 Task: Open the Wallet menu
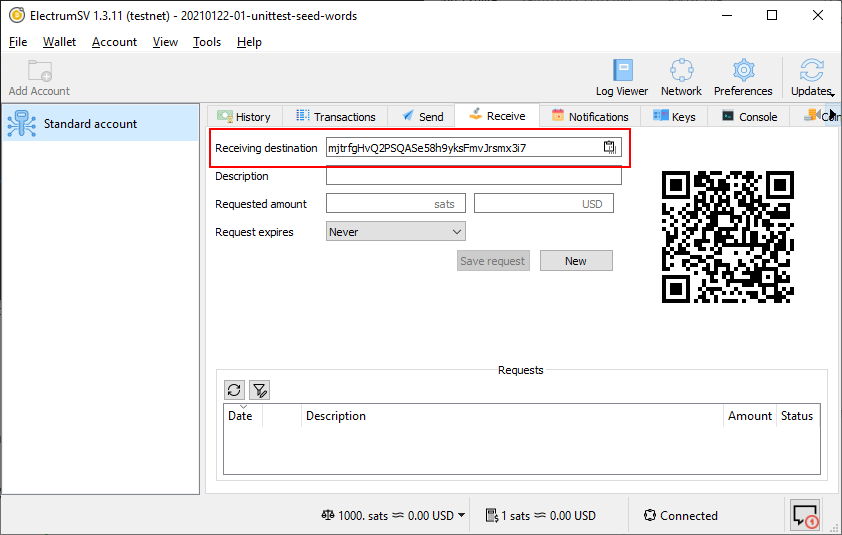(x=59, y=42)
